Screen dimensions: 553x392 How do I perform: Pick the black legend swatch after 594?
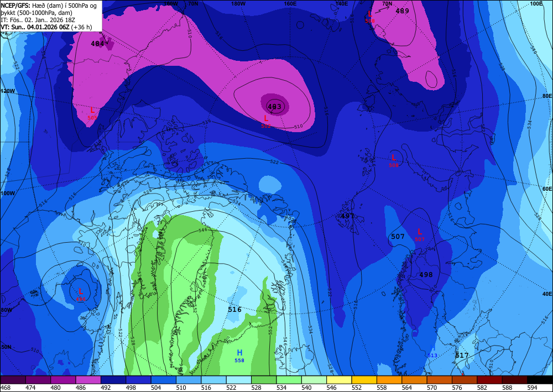540,380
